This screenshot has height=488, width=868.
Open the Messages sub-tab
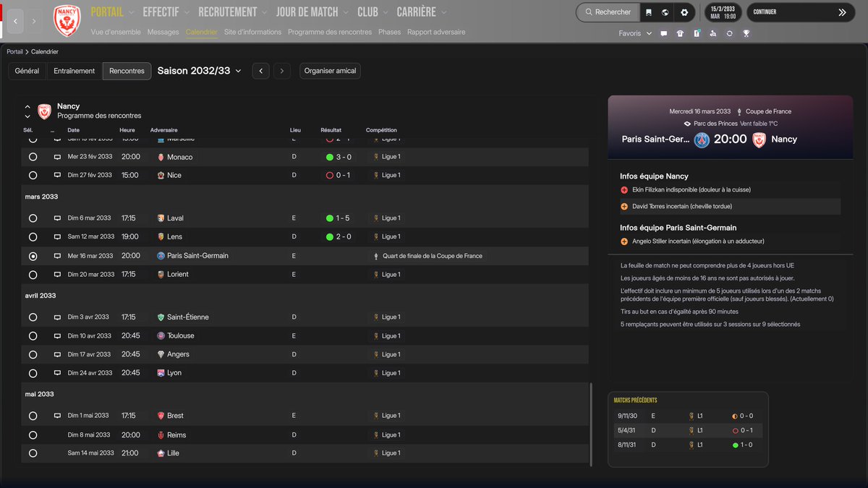(x=163, y=33)
